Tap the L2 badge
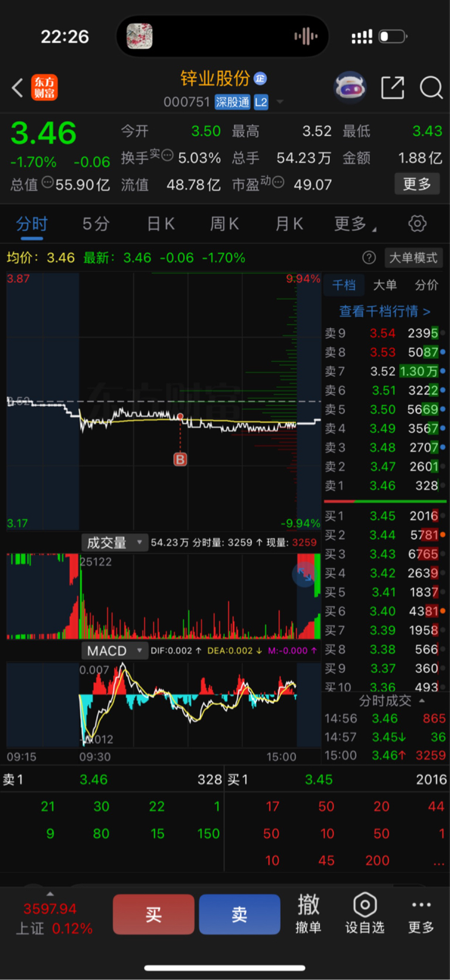Screen dimensions: 450x980 [261, 102]
